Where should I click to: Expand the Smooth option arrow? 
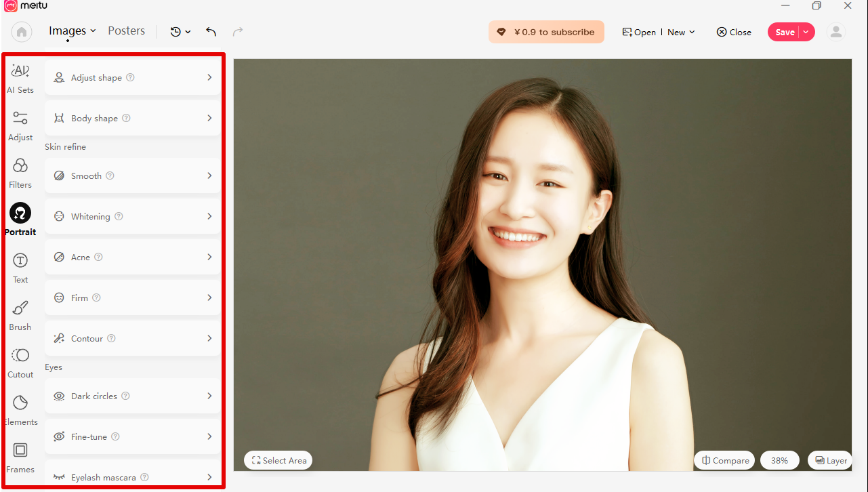point(209,176)
